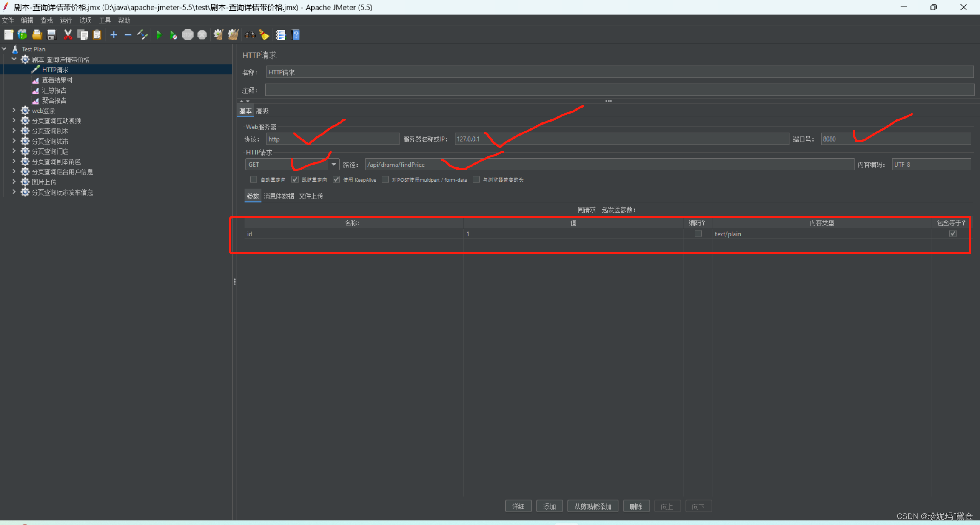Select 汇总报告 listener
The height and width of the screenshot is (525, 980).
(x=54, y=90)
